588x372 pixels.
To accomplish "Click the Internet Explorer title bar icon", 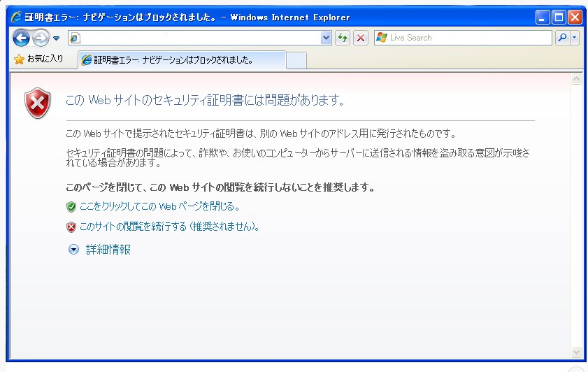I will point(16,17).
